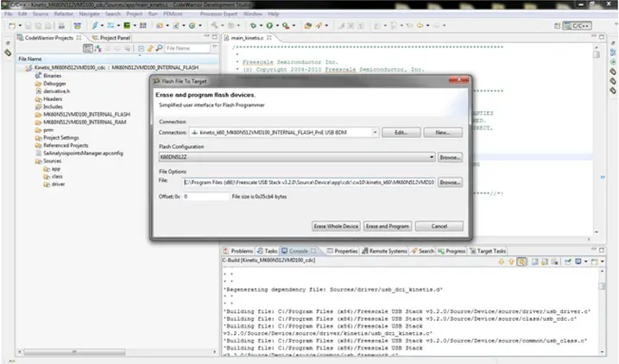Click the C/C++ perspective button

point(578,26)
